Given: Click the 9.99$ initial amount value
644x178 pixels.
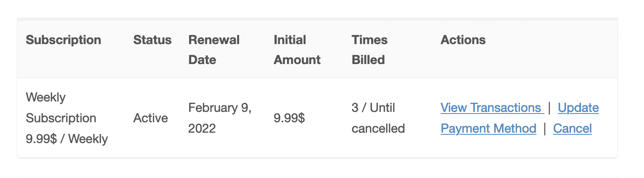Looking at the screenshot, I should [x=289, y=118].
